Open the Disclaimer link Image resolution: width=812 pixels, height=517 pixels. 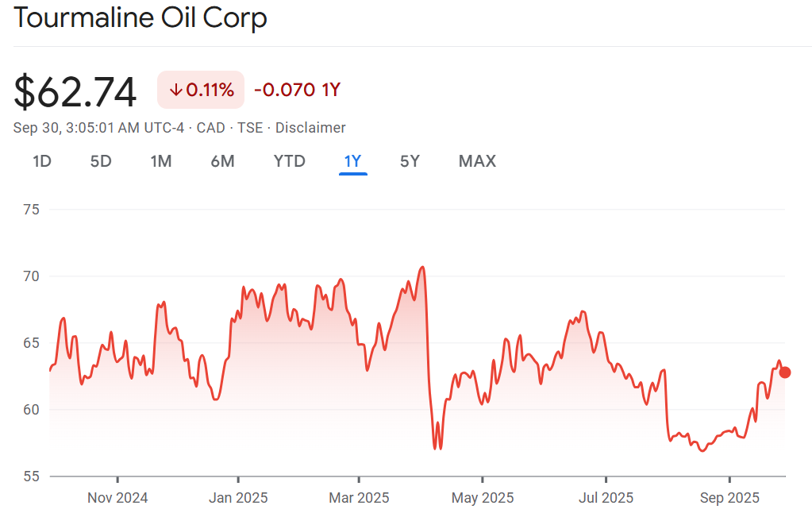(310, 128)
